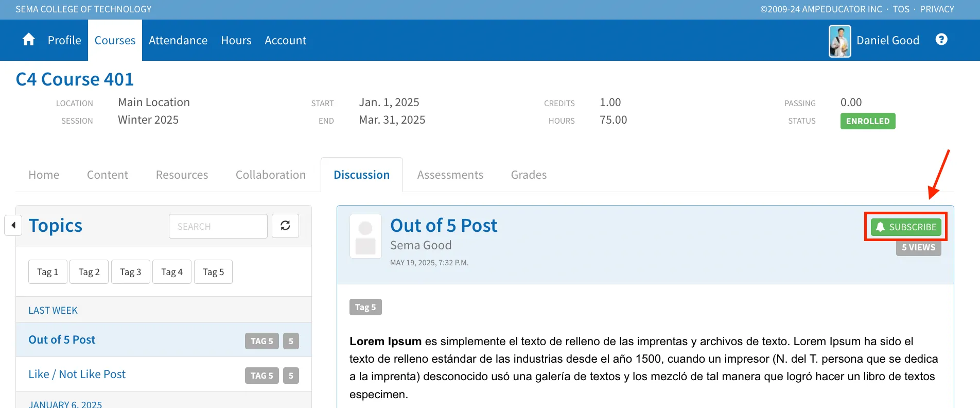Select the Discussion tab
Viewport: 980px width, 408px height.
point(362,175)
